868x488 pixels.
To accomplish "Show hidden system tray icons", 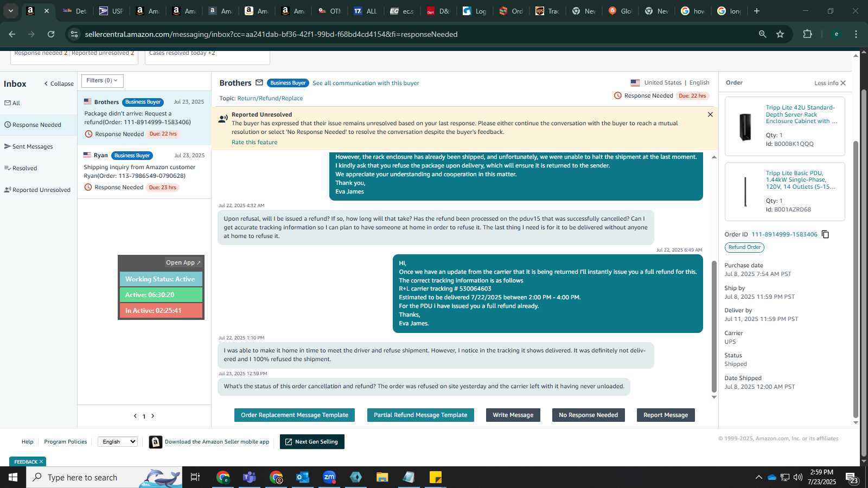I will (x=758, y=477).
